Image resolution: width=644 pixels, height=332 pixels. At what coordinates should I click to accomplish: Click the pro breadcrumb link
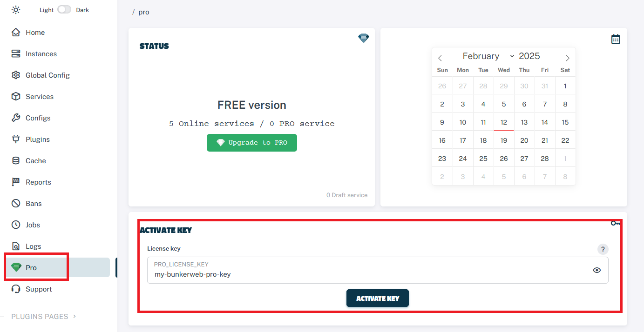[x=144, y=12]
